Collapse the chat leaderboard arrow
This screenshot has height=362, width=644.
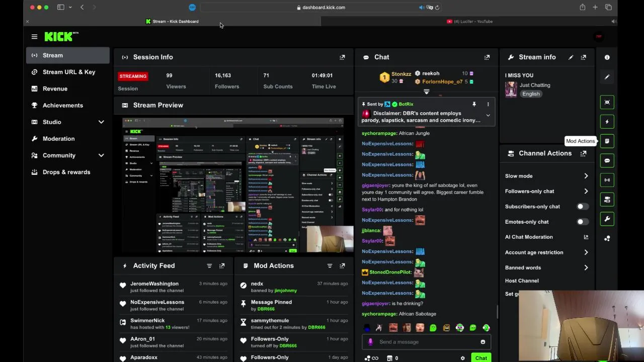[426, 92]
